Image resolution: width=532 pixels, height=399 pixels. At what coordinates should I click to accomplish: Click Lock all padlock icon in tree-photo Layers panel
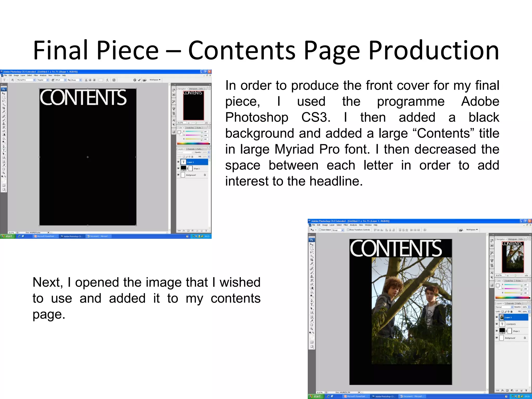512,311
